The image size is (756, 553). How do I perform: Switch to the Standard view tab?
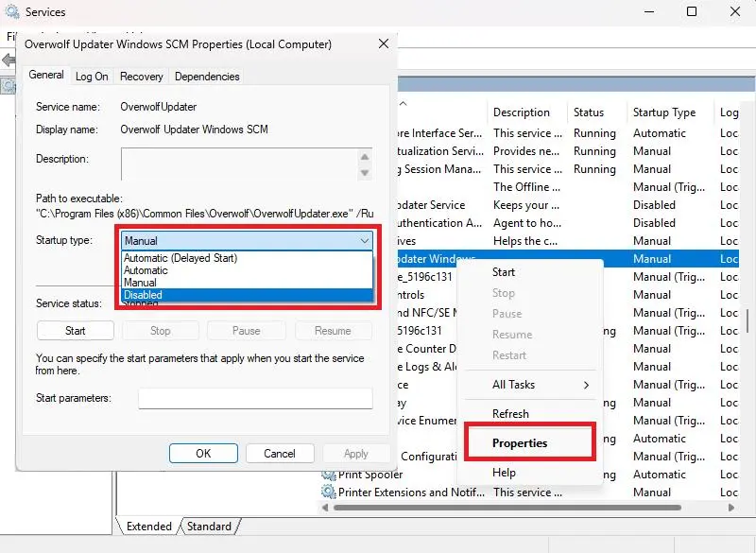pos(209,526)
